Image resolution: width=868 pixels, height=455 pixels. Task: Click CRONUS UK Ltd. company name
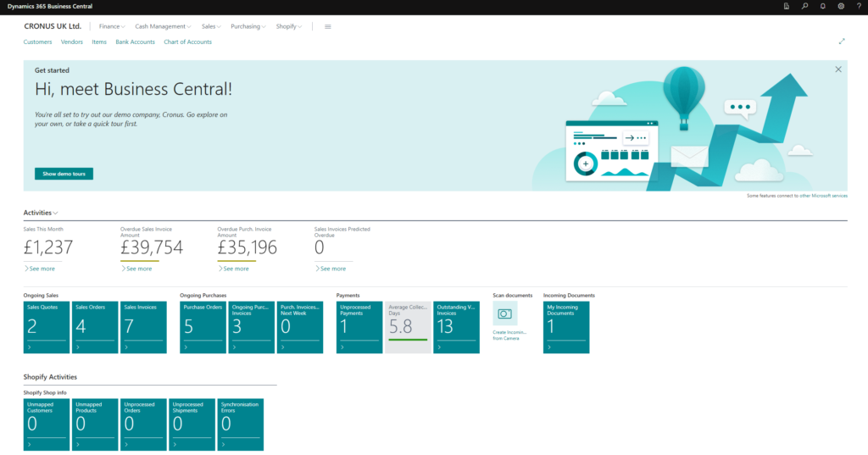(53, 26)
